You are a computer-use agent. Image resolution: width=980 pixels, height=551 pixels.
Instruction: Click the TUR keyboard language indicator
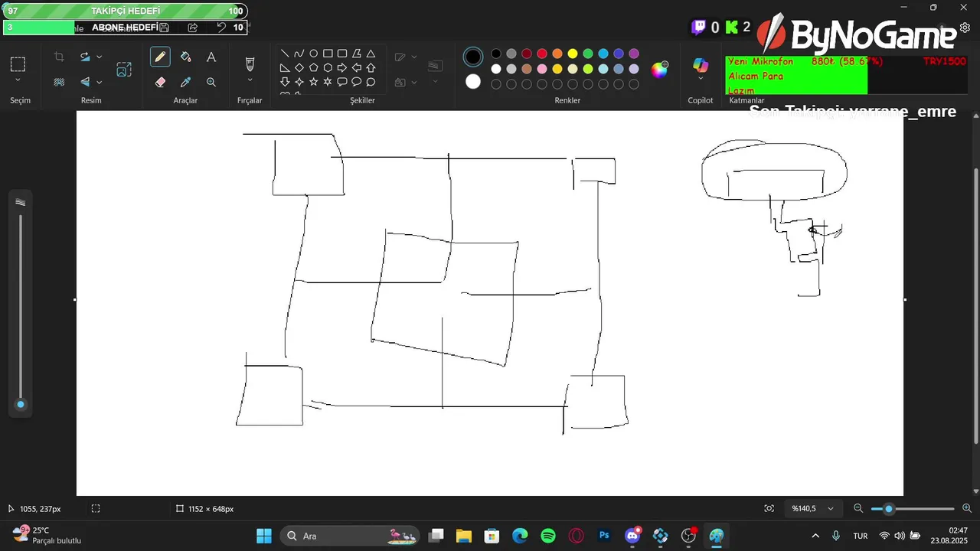(861, 536)
